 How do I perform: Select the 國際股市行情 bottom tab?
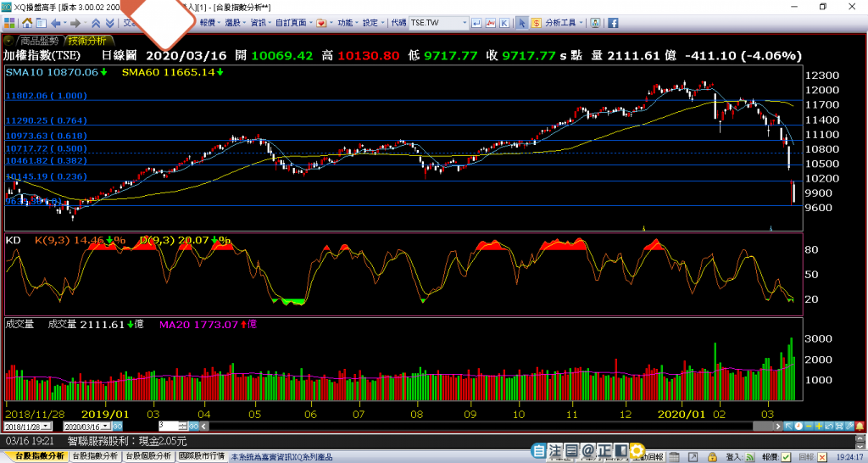(203, 456)
